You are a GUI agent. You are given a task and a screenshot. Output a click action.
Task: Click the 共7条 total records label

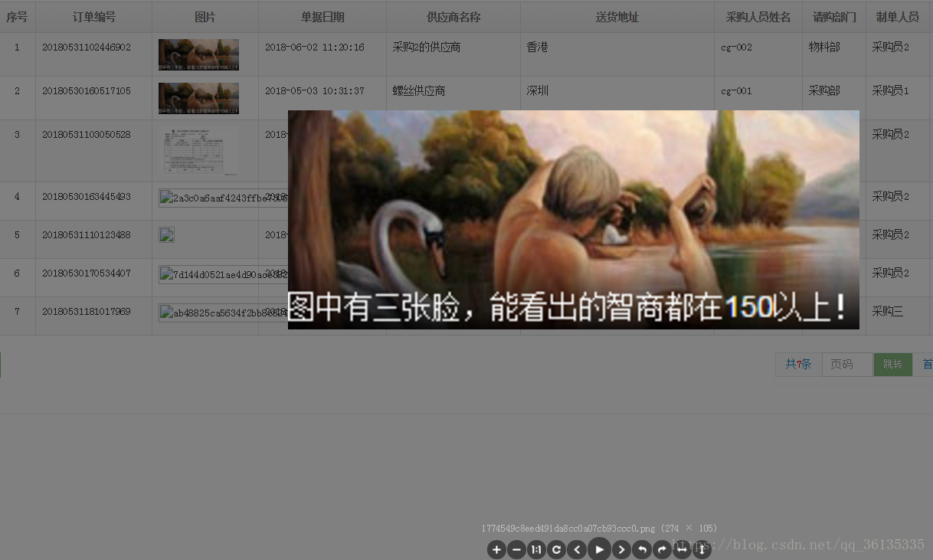point(798,365)
